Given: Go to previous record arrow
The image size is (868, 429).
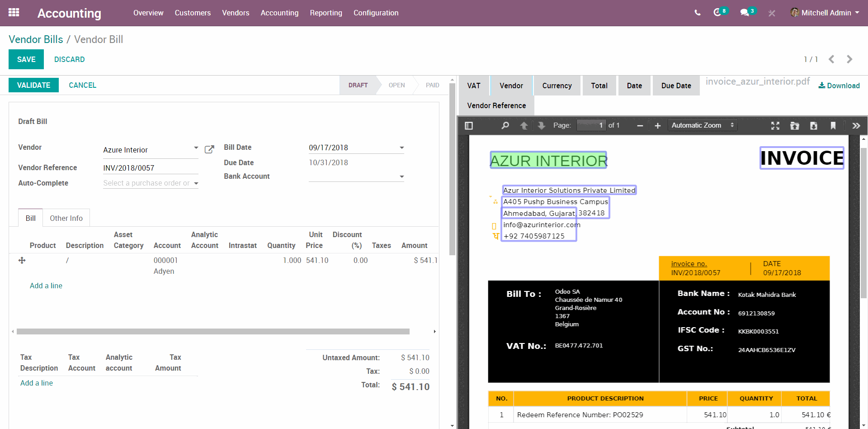Looking at the screenshot, I should (x=831, y=59).
